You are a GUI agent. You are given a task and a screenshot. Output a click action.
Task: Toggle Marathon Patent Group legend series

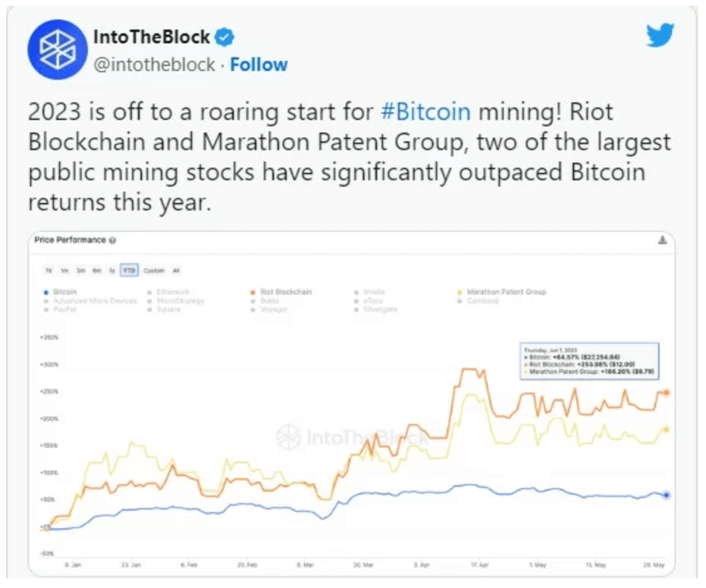tap(502, 291)
